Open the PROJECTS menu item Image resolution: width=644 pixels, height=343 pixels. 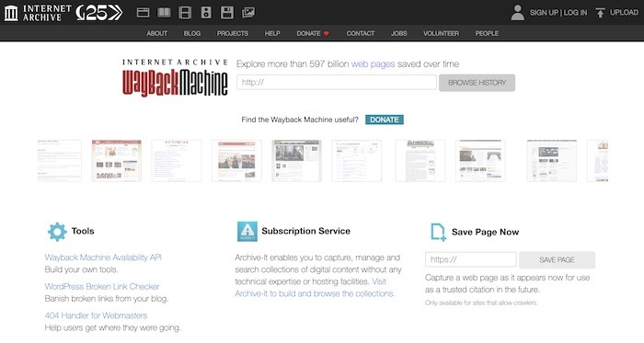tap(233, 34)
